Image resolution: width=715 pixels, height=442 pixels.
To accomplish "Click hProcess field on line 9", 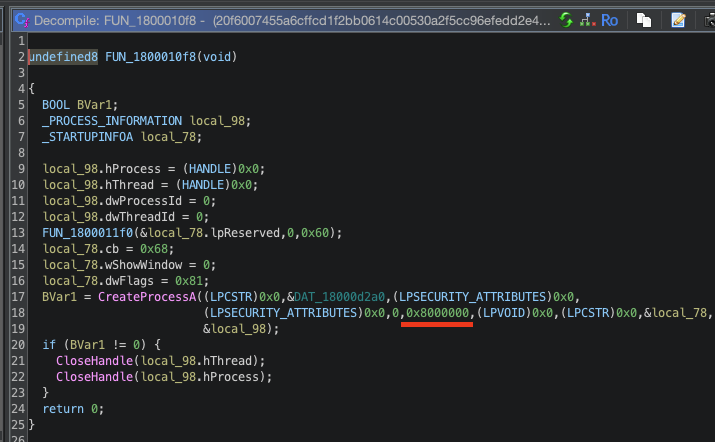I will pyautogui.click(x=133, y=169).
